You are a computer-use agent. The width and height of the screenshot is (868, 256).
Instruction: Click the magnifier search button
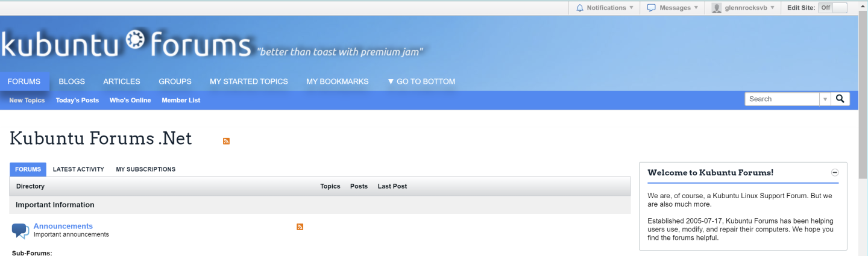pyautogui.click(x=840, y=99)
